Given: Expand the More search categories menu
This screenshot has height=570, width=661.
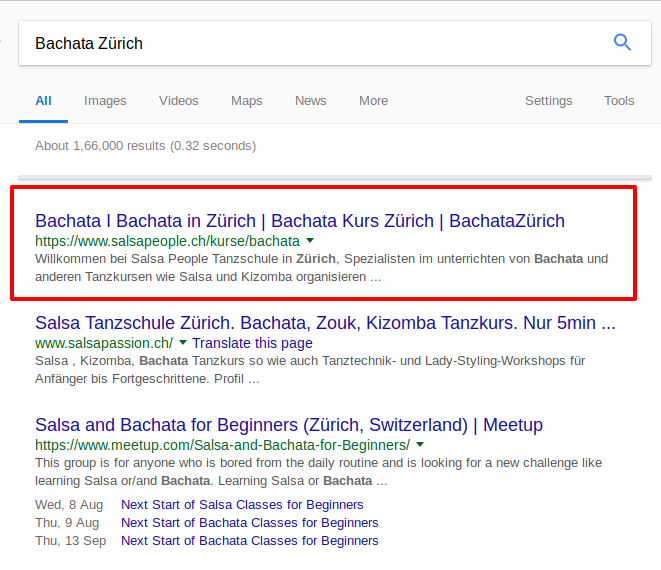Looking at the screenshot, I should click(x=373, y=101).
